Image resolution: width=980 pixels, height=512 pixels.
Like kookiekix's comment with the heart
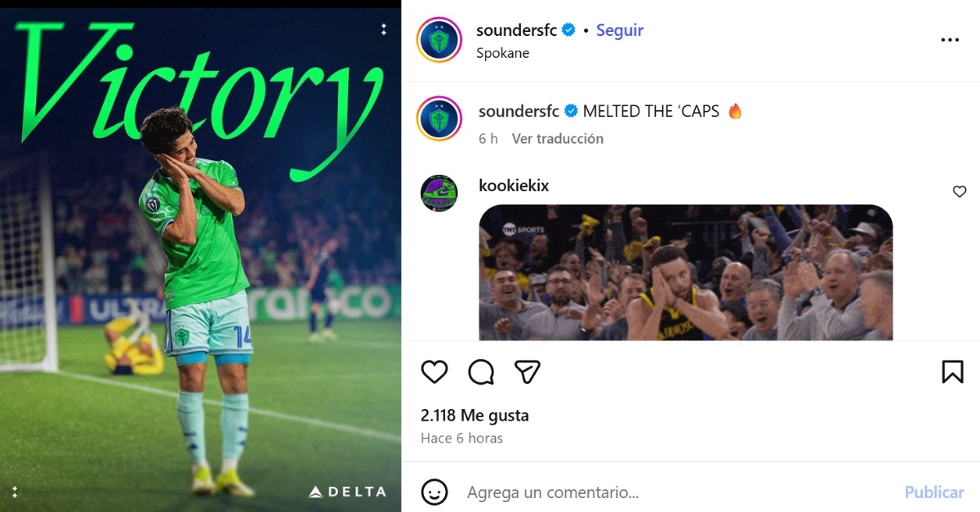(x=959, y=191)
